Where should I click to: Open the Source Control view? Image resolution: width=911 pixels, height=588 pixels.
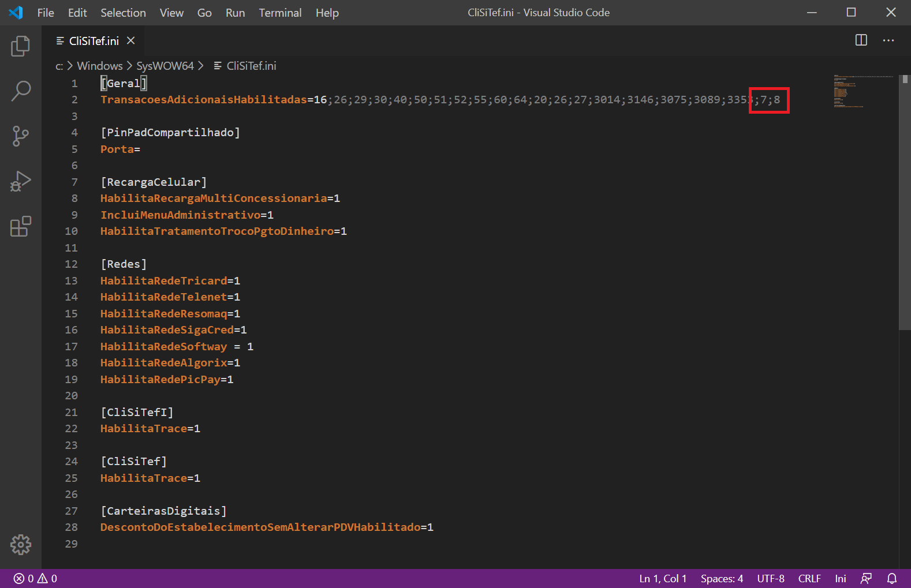coord(21,136)
